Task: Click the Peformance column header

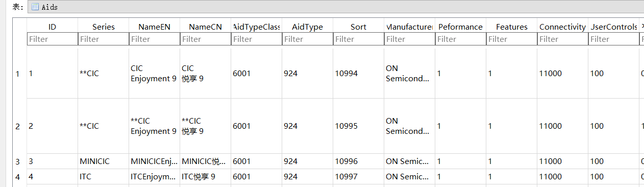Action: tap(461, 27)
